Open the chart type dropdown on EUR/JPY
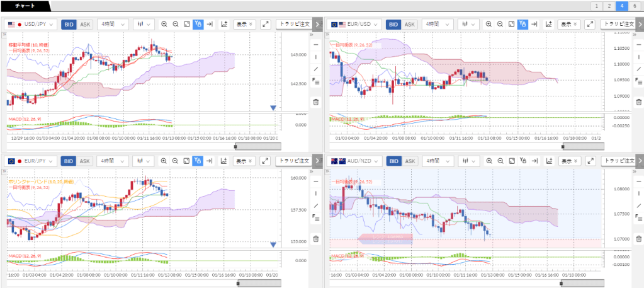 (x=143, y=161)
